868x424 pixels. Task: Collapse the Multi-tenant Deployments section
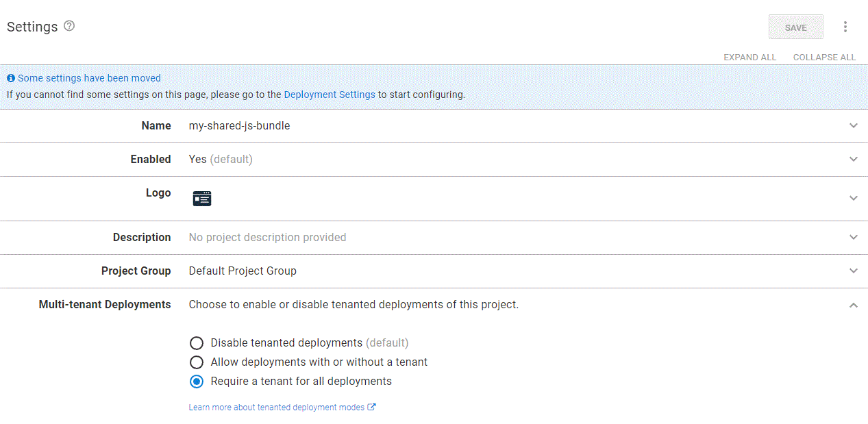click(x=854, y=305)
